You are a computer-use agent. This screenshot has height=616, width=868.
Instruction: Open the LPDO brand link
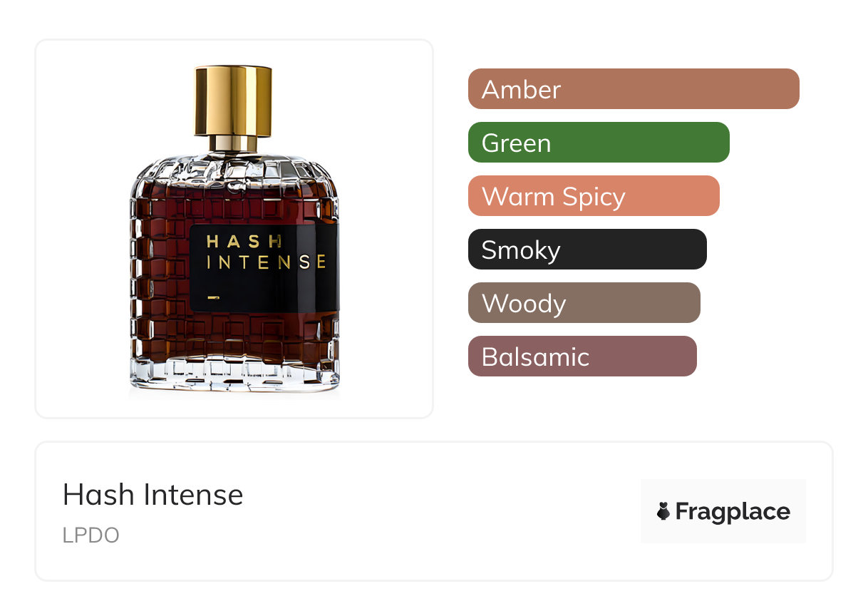(91, 535)
